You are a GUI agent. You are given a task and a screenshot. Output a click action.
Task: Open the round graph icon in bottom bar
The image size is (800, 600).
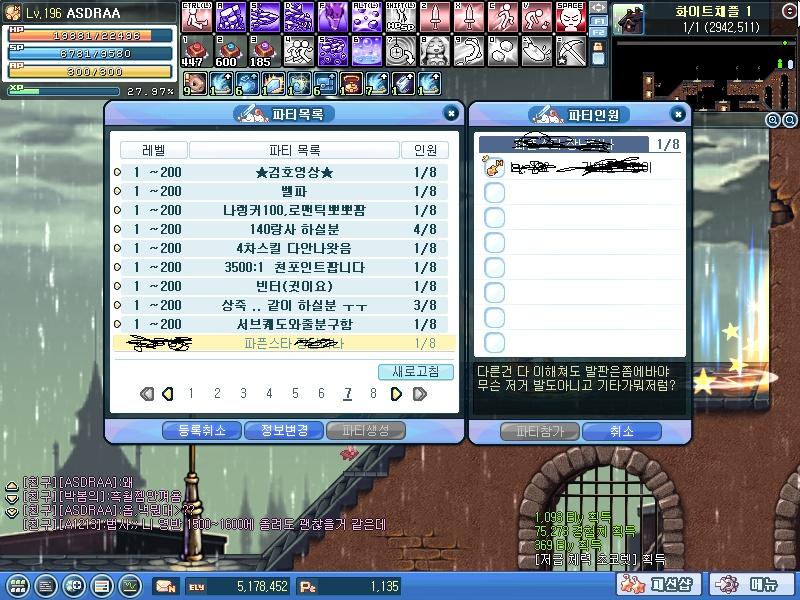point(130,586)
